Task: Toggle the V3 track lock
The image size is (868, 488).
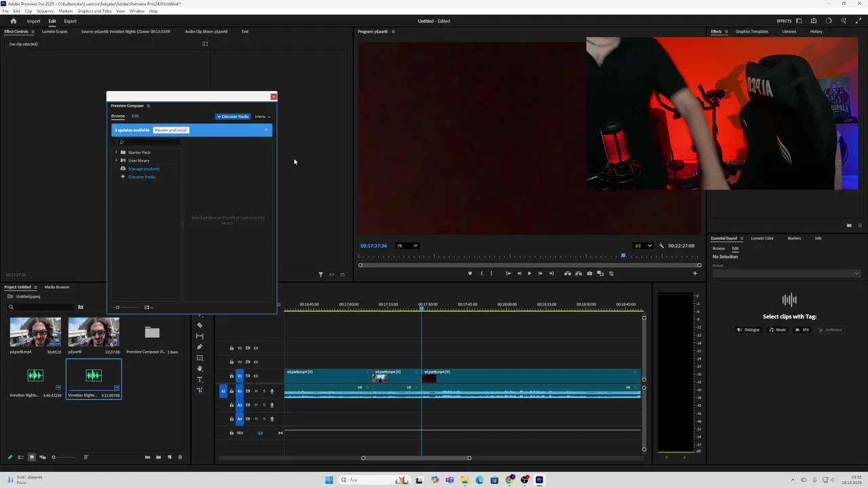Action: (231, 348)
